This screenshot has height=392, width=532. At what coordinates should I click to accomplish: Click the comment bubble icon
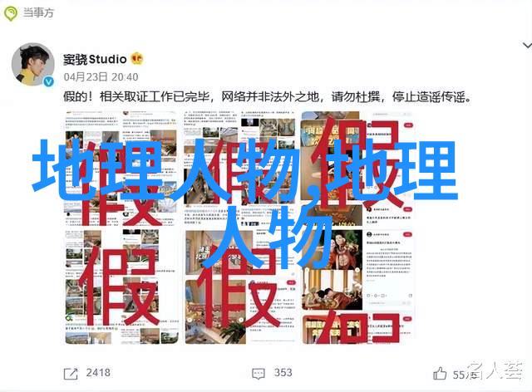click(x=259, y=374)
